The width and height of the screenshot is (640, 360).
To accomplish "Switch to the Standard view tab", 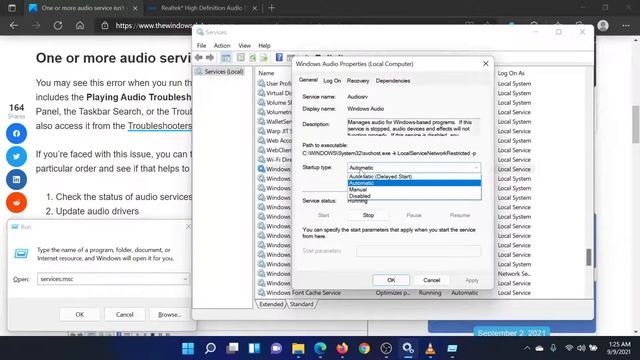I will [x=302, y=304].
